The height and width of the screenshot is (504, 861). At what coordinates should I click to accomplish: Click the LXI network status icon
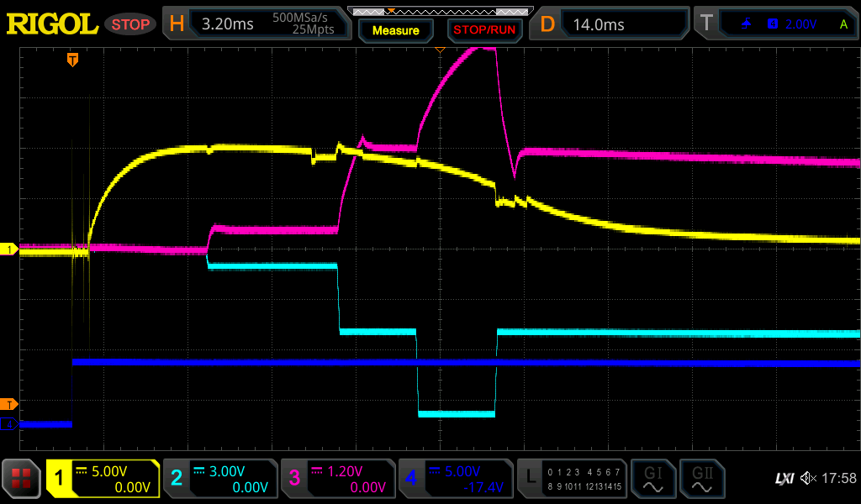point(784,479)
